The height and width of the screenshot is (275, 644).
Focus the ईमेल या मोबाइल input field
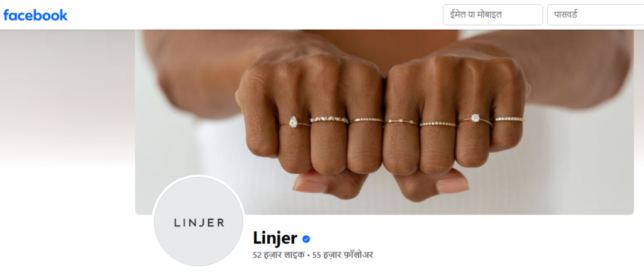tap(493, 15)
